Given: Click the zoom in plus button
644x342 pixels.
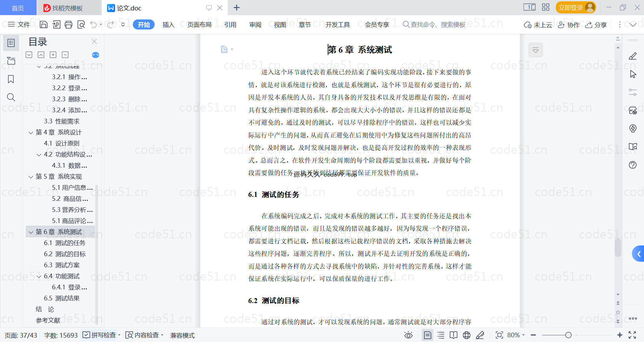Looking at the screenshot, I should [x=620, y=335].
